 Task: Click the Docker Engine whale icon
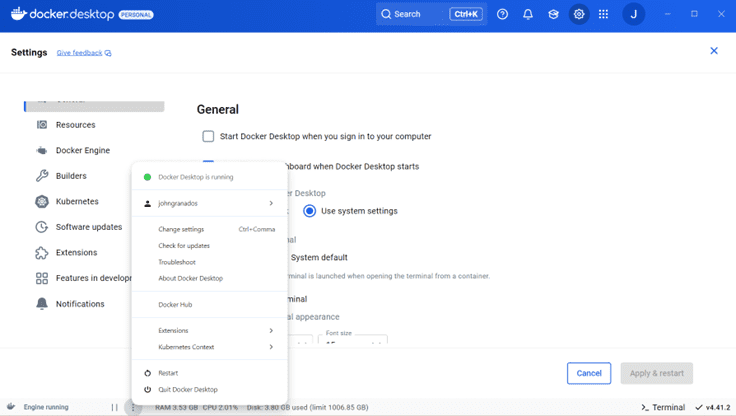42,150
